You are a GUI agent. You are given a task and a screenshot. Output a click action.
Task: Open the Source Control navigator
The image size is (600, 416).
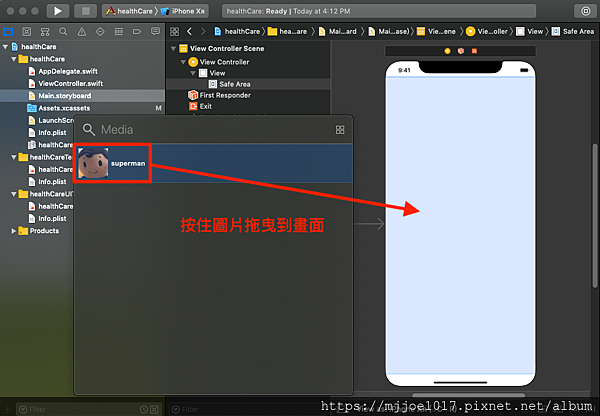coord(26,31)
